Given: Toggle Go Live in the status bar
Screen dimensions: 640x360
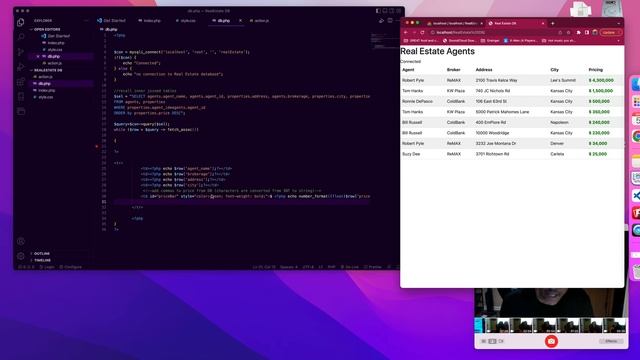Looking at the screenshot, I should coord(350,267).
